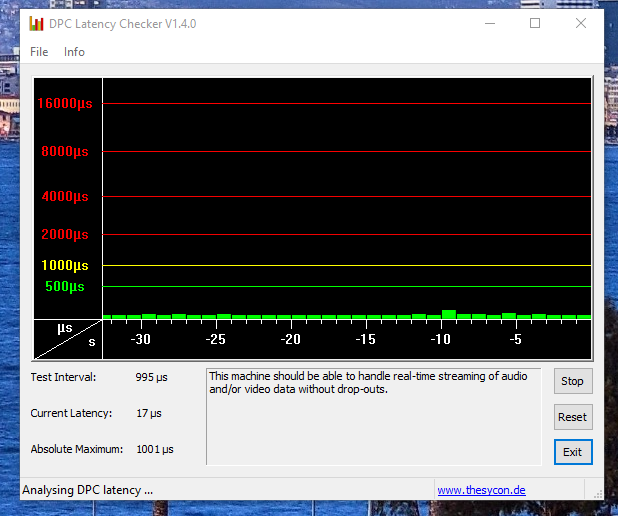This screenshot has width=618, height=516.
Task: Click the Current Latency label
Action: click(71, 413)
